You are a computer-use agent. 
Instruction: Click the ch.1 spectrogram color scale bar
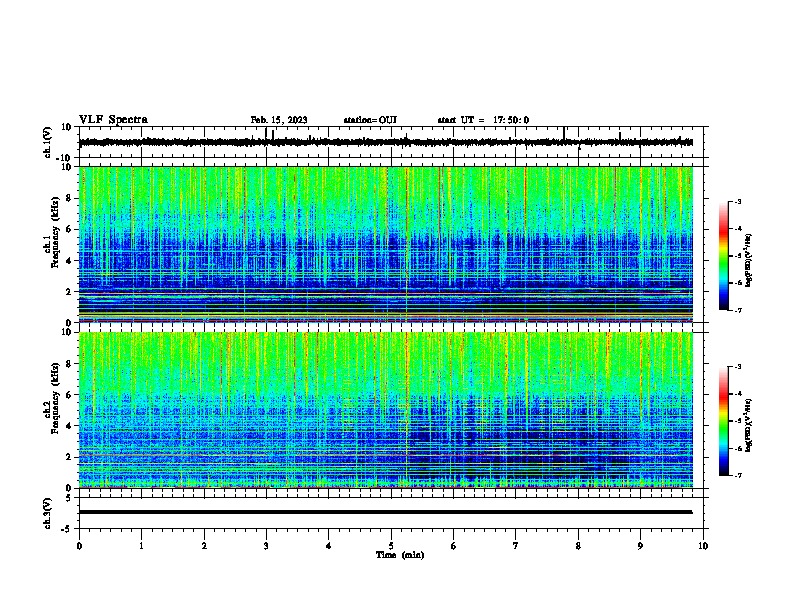pos(723,256)
